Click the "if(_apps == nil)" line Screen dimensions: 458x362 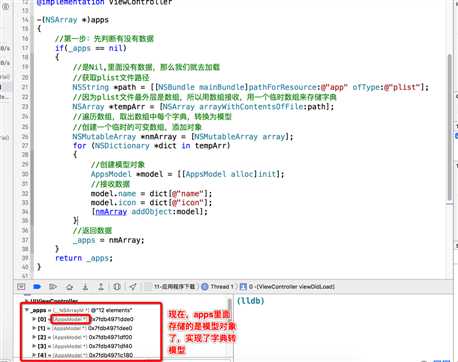pyautogui.click(x=91, y=48)
